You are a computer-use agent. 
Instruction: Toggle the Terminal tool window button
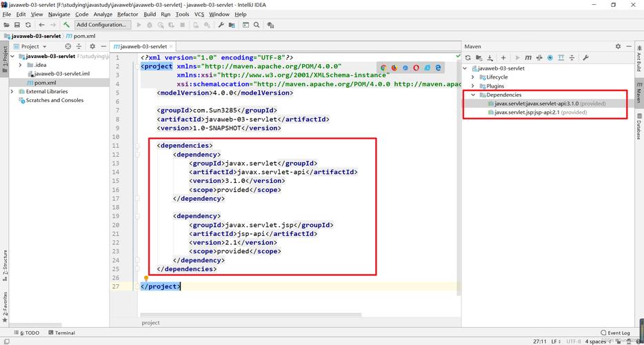click(61, 333)
